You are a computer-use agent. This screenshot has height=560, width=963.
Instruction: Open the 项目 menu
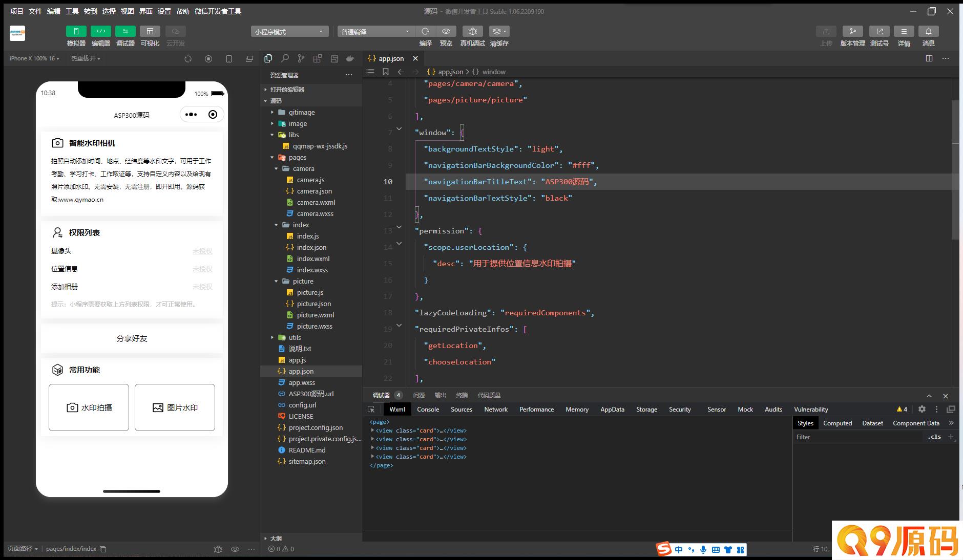click(16, 11)
